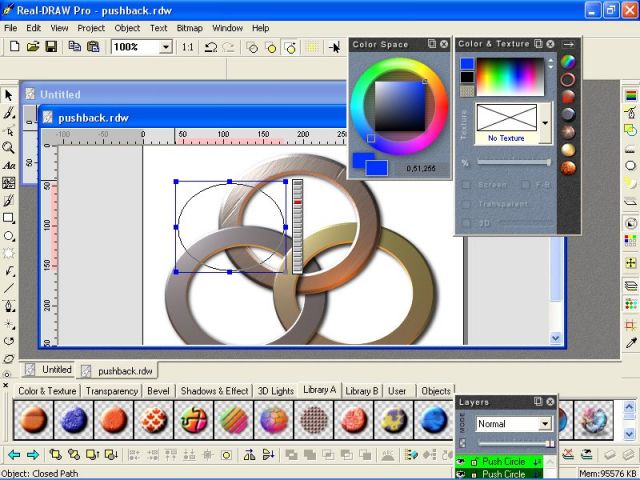Click the Undo arrow icon

tap(211, 47)
